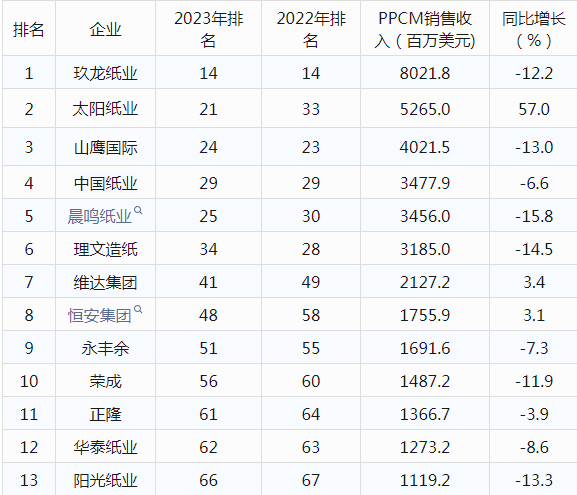Click the 山鹰国际 company cell
Image resolution: width=577 pixels, height=495 pixels.
105,147
